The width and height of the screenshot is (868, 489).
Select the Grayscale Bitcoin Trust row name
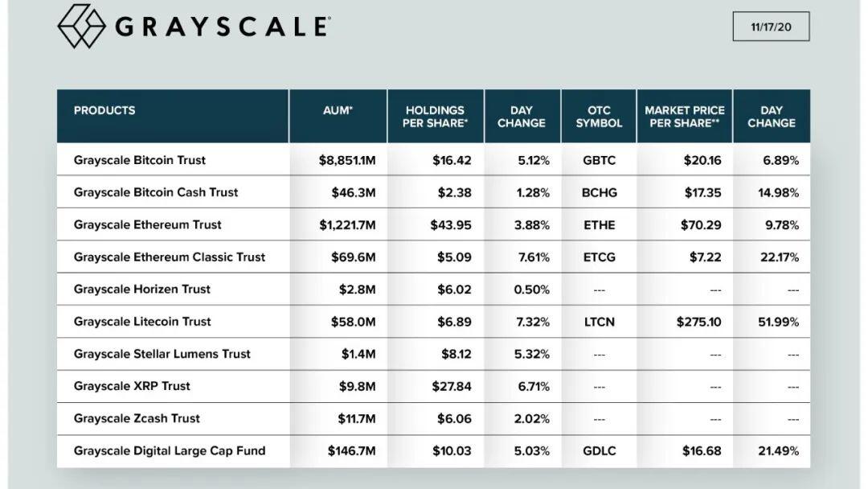[140, 160]
